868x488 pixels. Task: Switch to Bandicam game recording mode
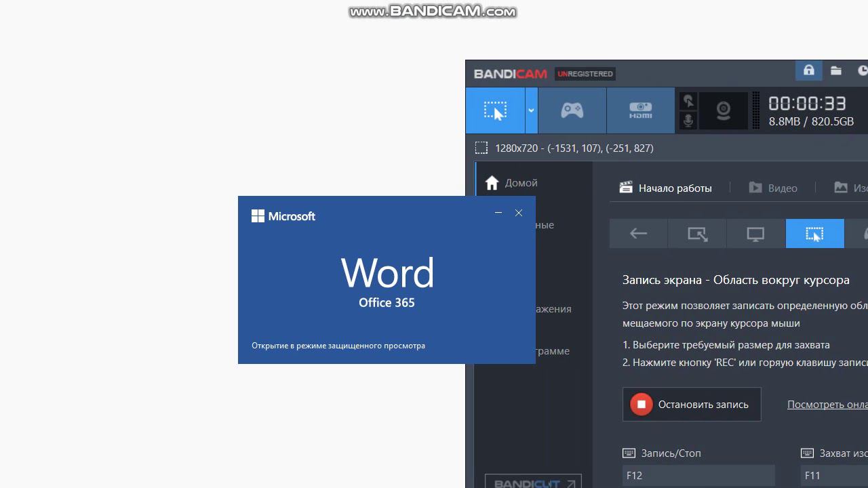tap(572, 110)
